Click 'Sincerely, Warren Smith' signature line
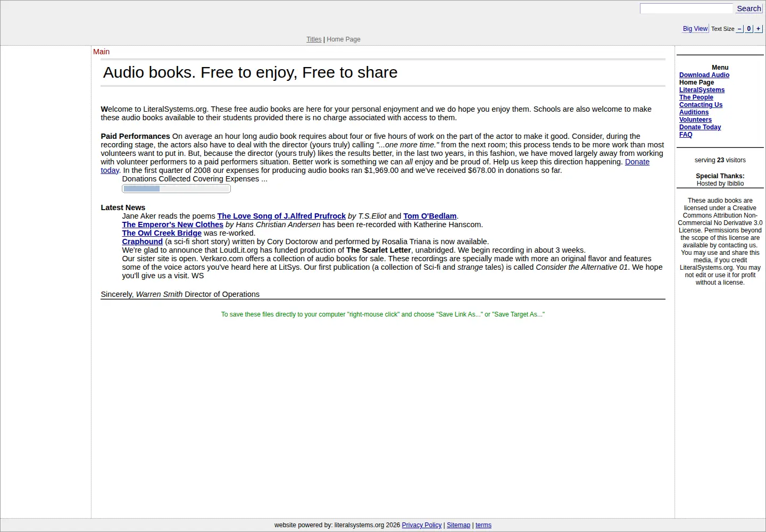This screenshot has width=766, height=532. pyautogui.click(x=180, y=294)
